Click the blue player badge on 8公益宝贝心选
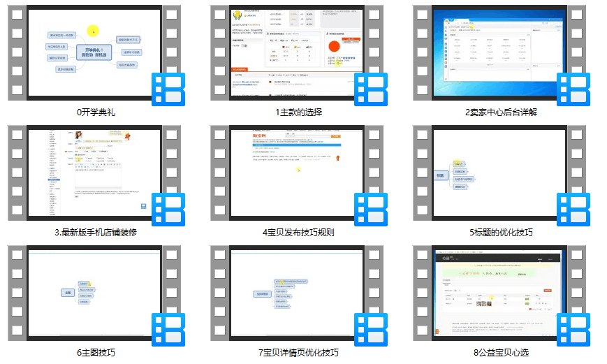The height and width of the screenshot is (364, 607). point(573,330)
